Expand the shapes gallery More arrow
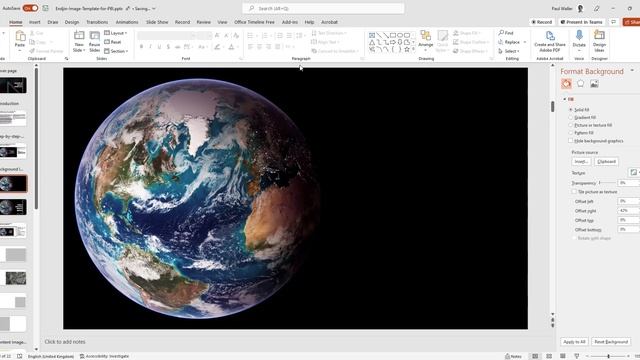 point(413,49)
